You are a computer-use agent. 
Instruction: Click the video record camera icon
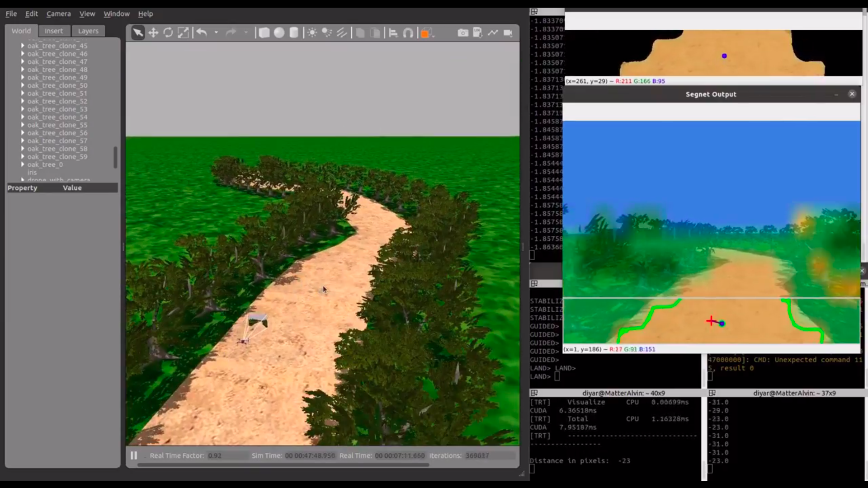[508, 33]
